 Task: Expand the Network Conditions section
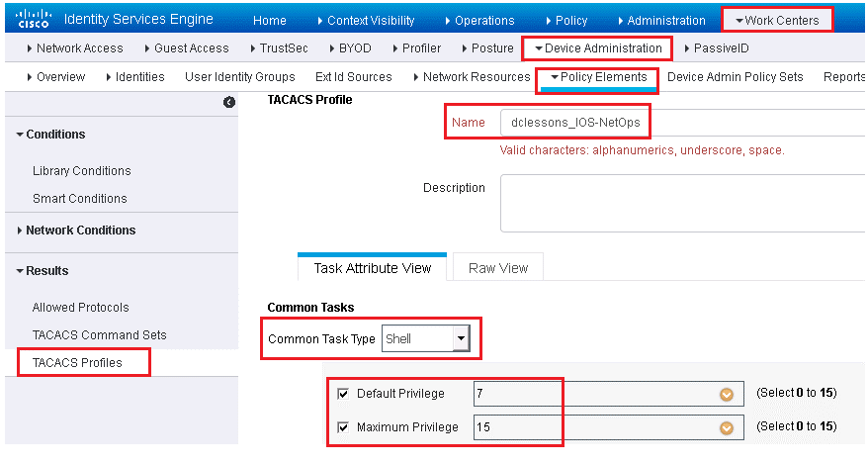click(x=76, y=230)
